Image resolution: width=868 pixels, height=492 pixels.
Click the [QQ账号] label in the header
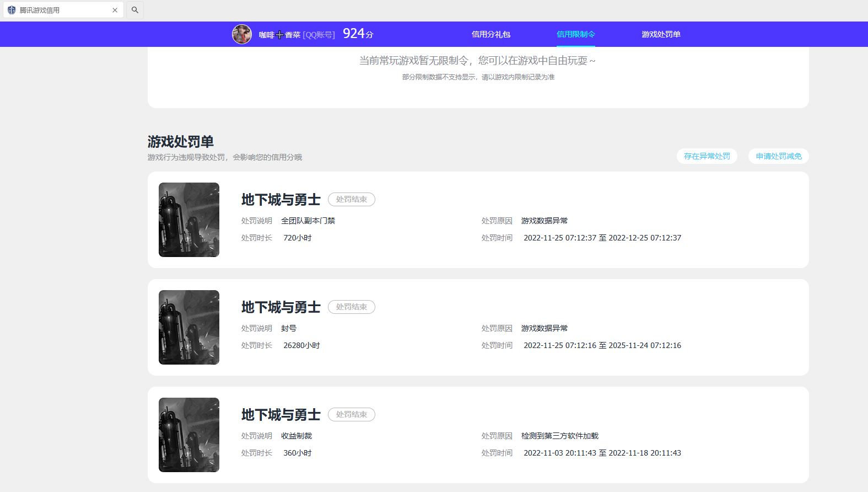(x=319, y=35)
